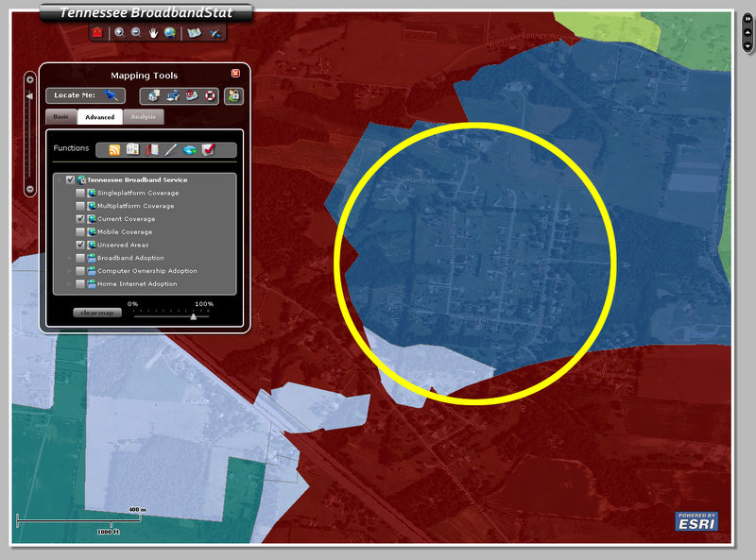Select the Home Internet Adoption layer label
This screenshot has height=560, width=756.
pyautogui.click(x=137, y=284)
